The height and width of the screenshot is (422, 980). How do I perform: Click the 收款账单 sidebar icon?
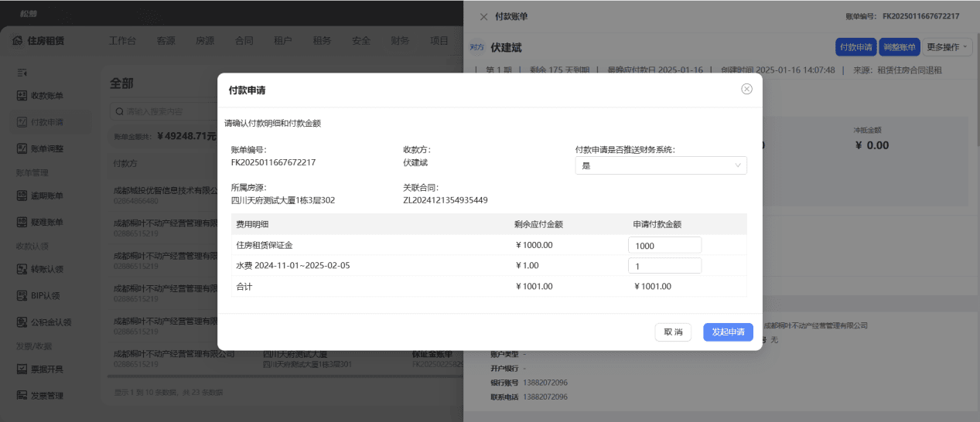(x=22, y=96)
